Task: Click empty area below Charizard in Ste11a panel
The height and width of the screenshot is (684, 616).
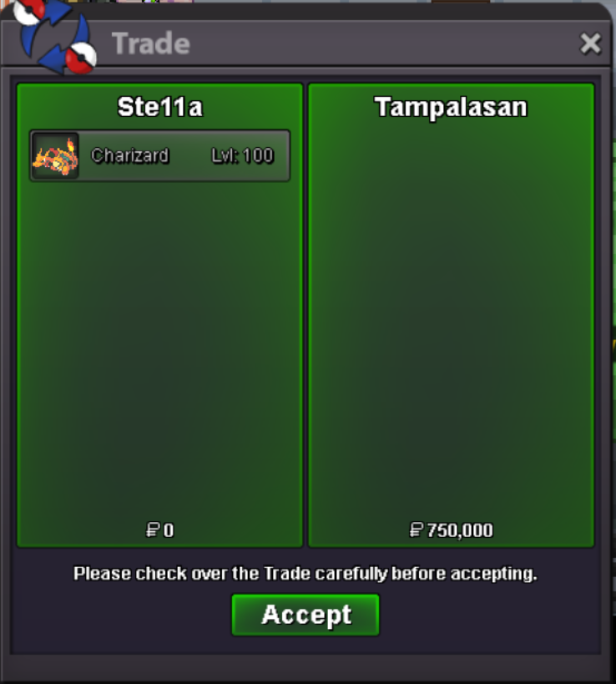Action: click(x=159, y=349)
